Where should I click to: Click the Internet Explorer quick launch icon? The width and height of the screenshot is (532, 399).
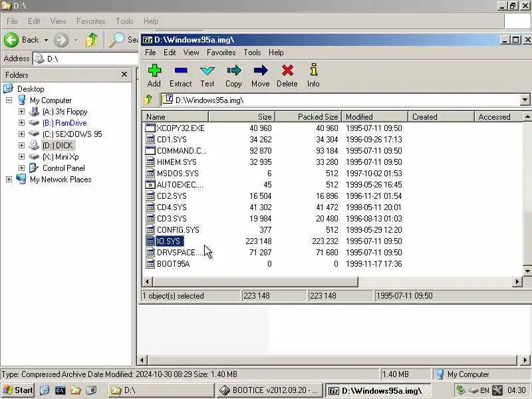click(x=45, y=390)
